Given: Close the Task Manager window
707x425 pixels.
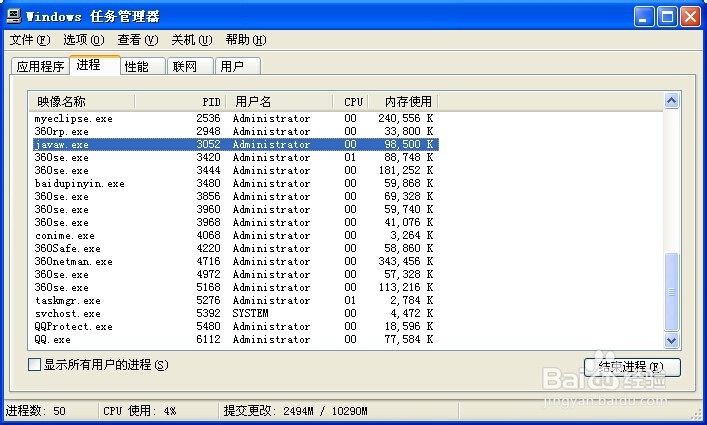Looking at the screenshot, I should (690, 17).
